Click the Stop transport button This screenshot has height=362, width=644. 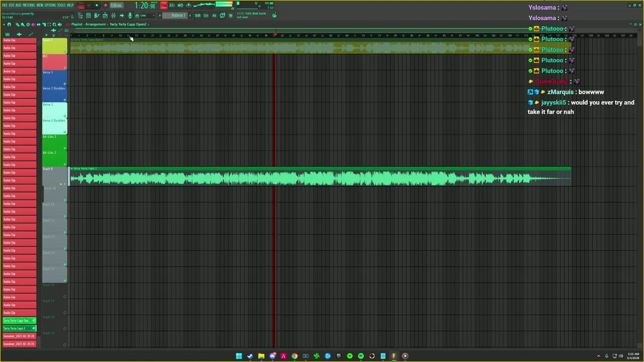(x=97, y=6)
